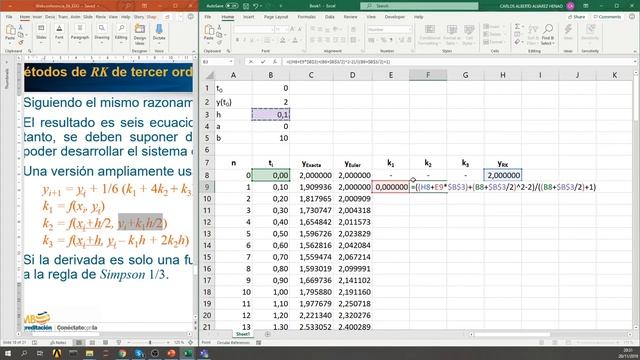The image size is (640, 360).
Task: Open the Insert tab in Excel
Action: pyautogui.click(x=249, y=17)
